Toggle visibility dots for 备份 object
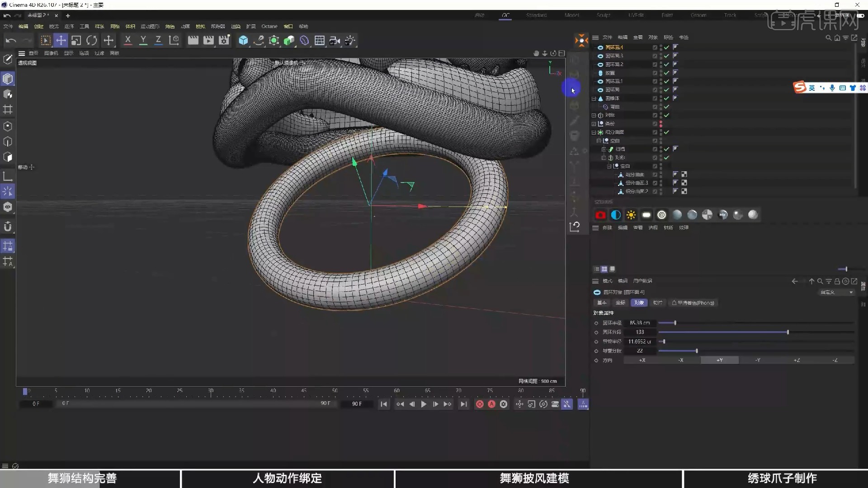The height and width of the screenshot is (488, 868). click(661, 124)
